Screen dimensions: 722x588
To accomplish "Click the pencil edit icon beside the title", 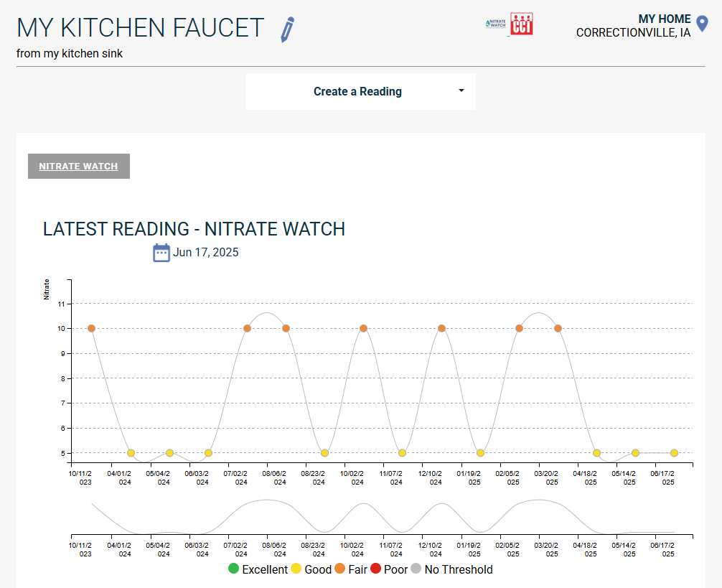I will point(288,29).
